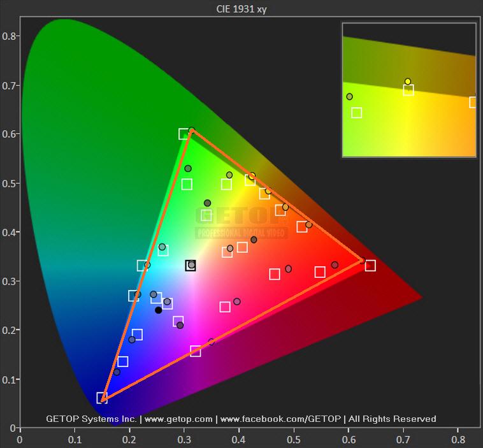Screen dimensions: 483x448
Task: Select the magenta target square below the triangle edge
Action: [196, 351]
